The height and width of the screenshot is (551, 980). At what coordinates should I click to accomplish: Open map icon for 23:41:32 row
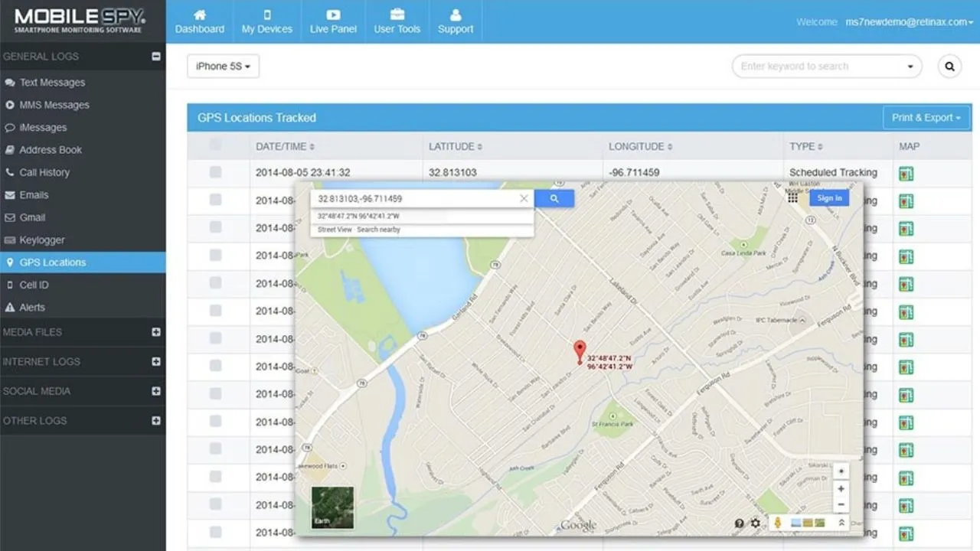[x=906, y=174]
